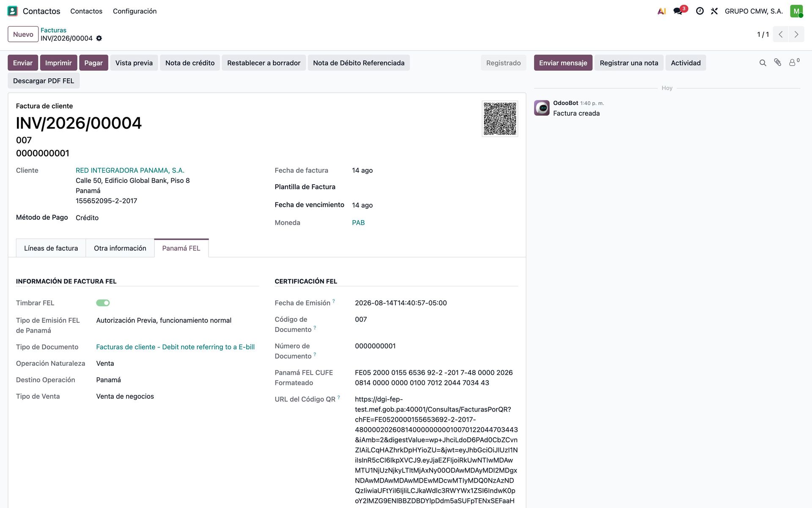This screenshot has width=812, height=508.
Task: Click the Enviar button
Action: pos(23,63)
